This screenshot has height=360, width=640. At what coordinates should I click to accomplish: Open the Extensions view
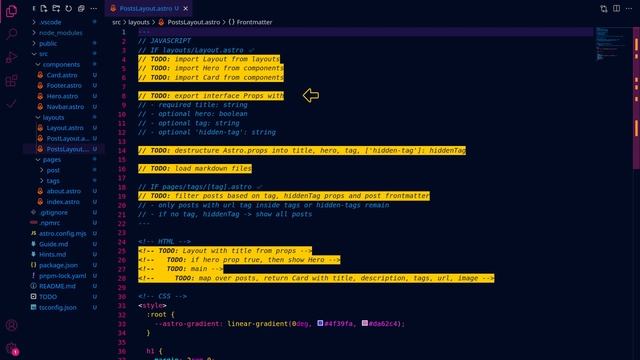(x=11, y=81)
